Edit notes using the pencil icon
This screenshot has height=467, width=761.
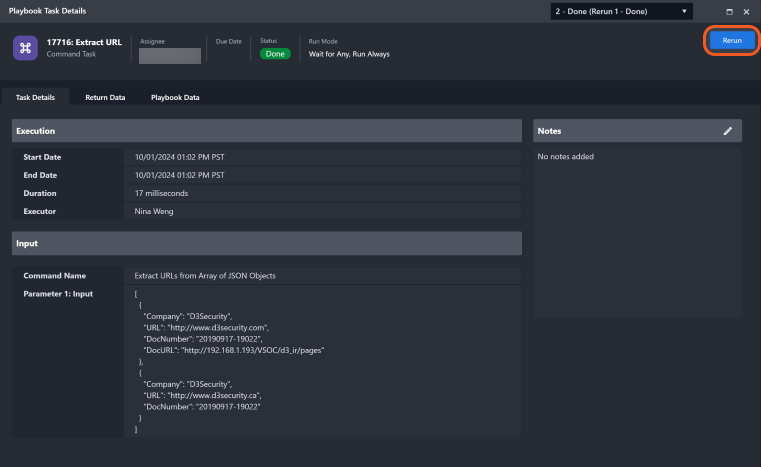pos(728,131)
